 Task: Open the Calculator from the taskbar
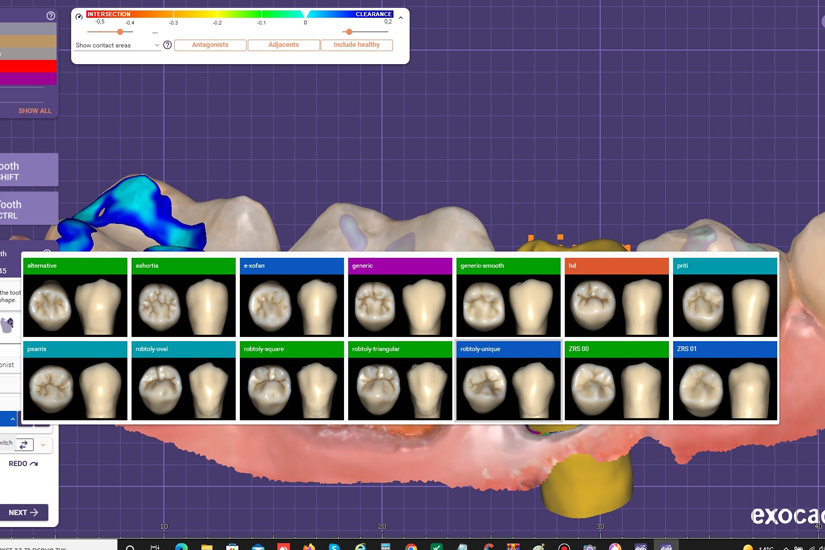(386, 547)
